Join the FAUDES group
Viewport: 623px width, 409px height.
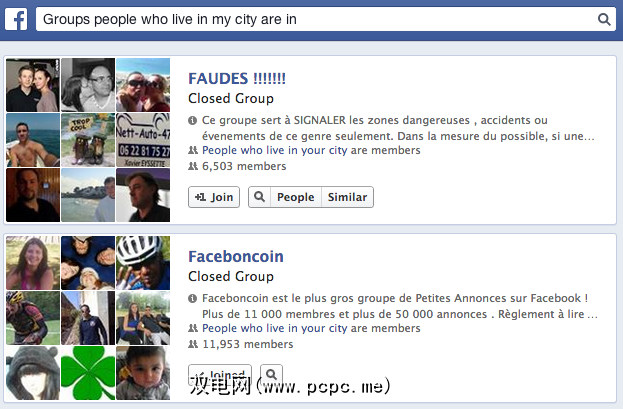pos(214,197)
